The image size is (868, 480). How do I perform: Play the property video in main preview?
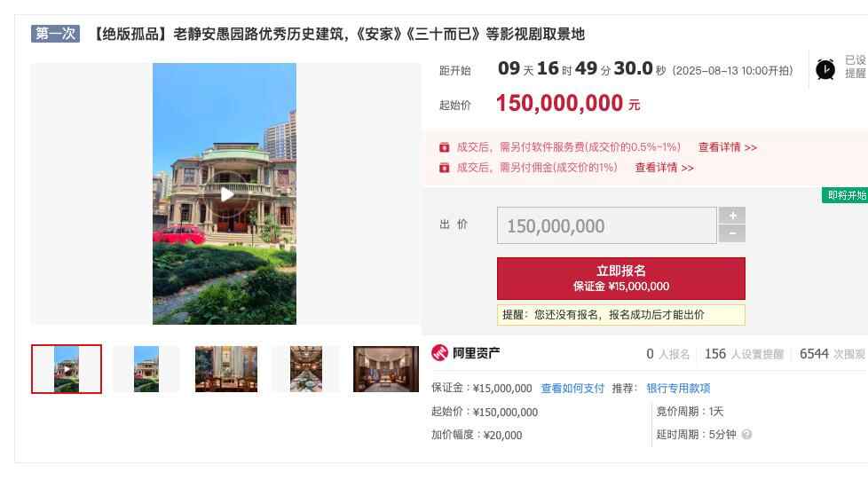226,194
